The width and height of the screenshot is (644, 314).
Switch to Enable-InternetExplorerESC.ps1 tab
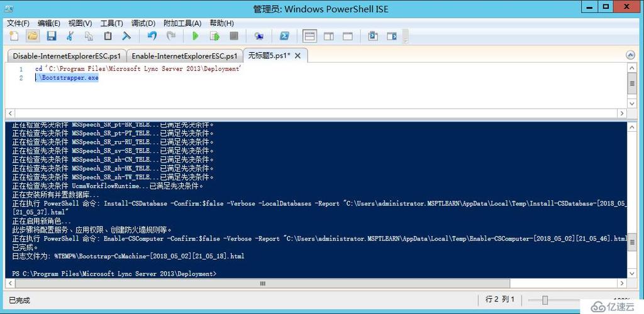[184, 56]
